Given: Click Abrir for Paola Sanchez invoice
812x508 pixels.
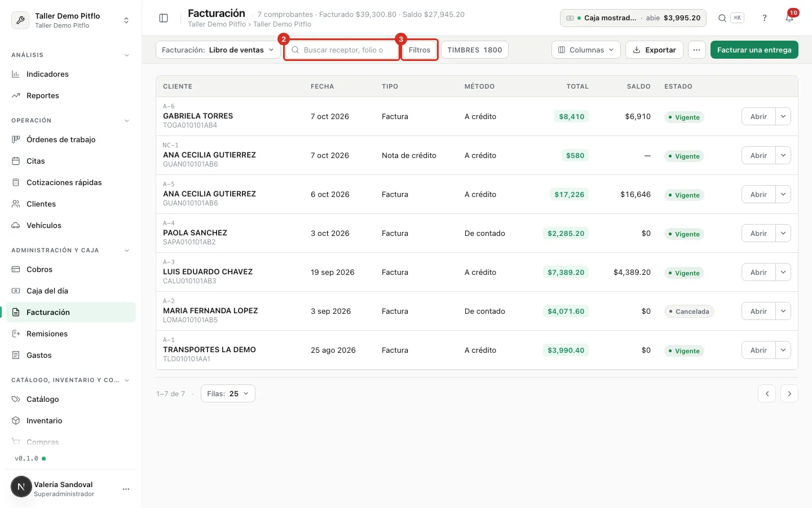Looking at the screenshot, I should (758, 233).
